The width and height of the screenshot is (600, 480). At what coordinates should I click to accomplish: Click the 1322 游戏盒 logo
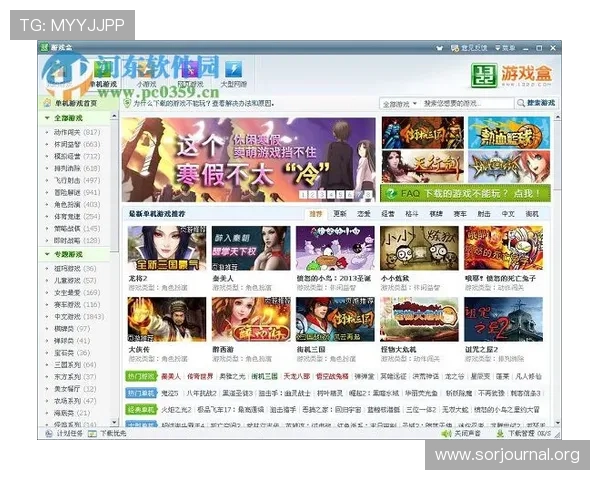coord(511,75)
